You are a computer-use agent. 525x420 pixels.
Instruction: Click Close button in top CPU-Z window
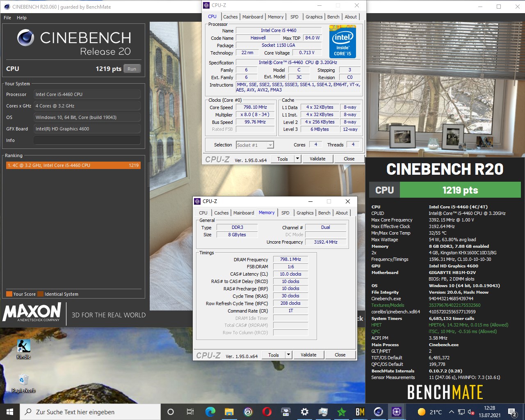click(349, 159)
